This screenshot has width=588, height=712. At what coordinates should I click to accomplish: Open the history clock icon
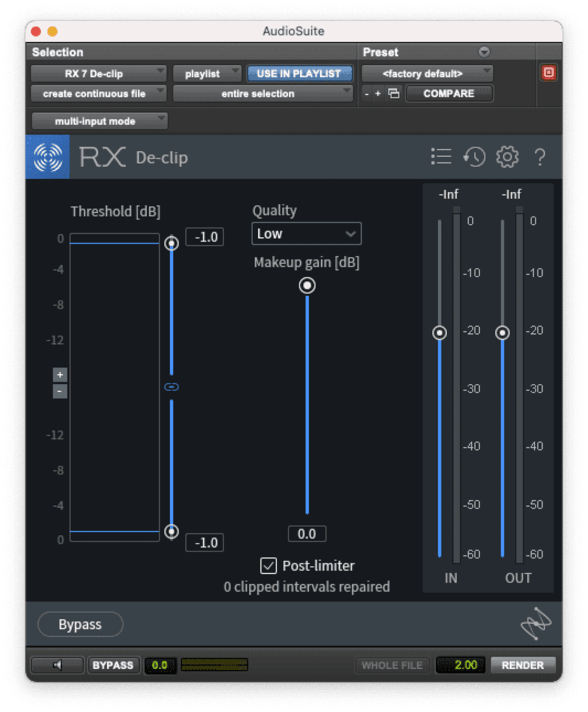coord(474,157)
